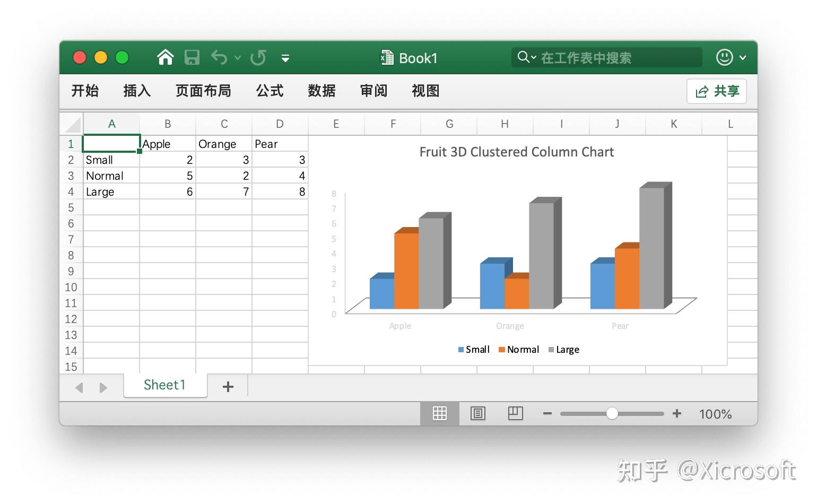Select the Sheet1 tab
The height and width of the screenshot is (504, 817).
[165, 385]
